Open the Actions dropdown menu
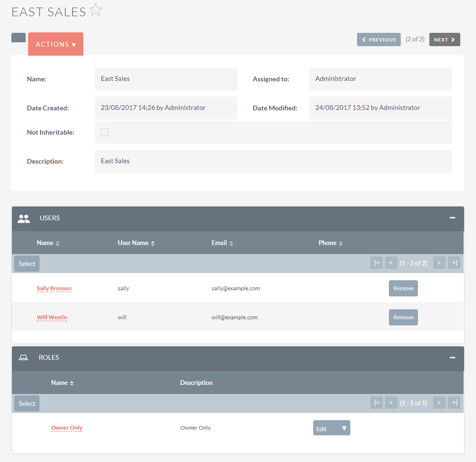This screenshot has width=476, height=462. click(x=56, y=44)
